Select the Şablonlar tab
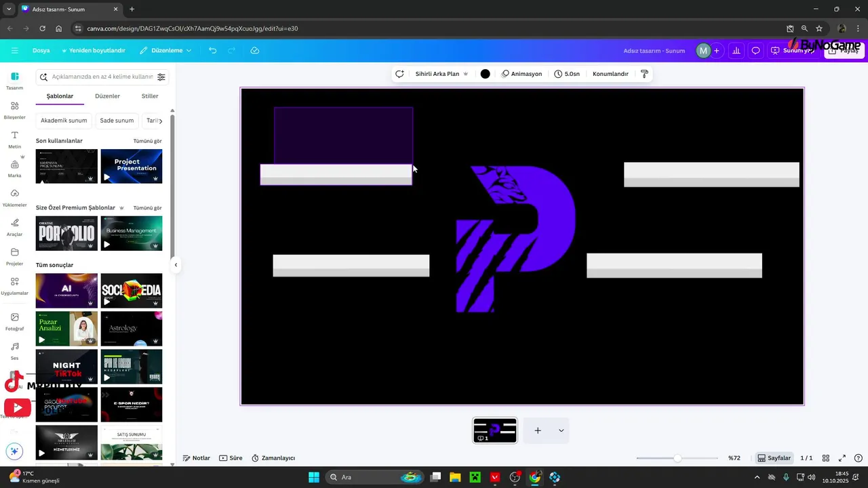 (60, 96)
